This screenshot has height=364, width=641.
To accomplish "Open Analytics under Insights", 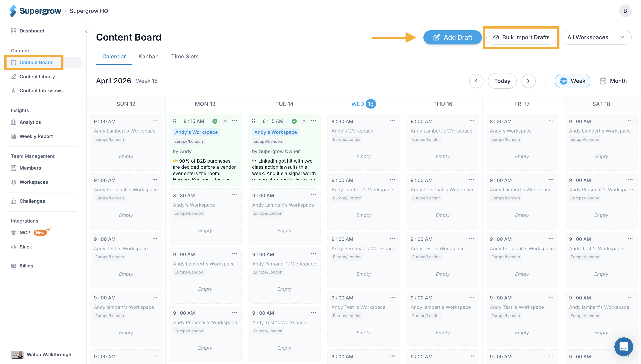I will (x=26, y=122).
